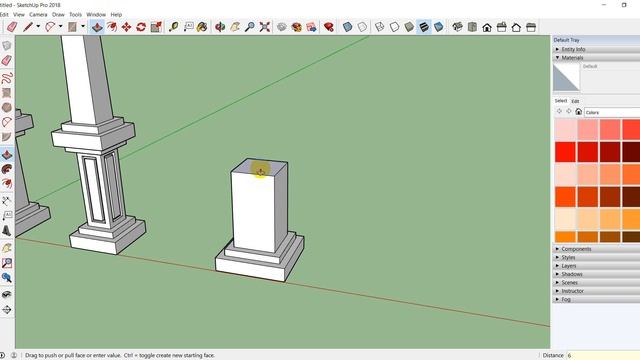This screenshot has width=640, height=360.
Task: Activate the Push/Pull tool in the top toolbar
Action: click(97, 27)
